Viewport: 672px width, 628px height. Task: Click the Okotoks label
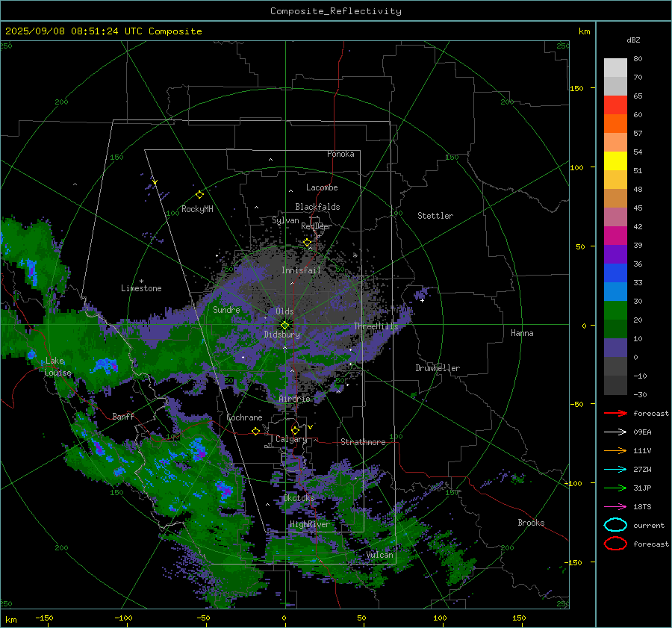pos(299,498)
